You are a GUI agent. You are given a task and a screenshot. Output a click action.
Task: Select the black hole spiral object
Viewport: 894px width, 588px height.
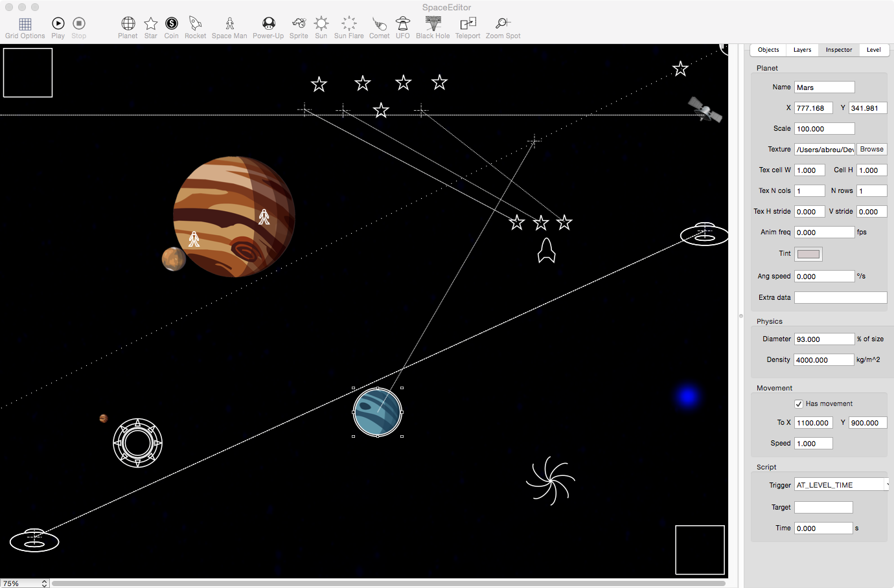coord(551,481)
